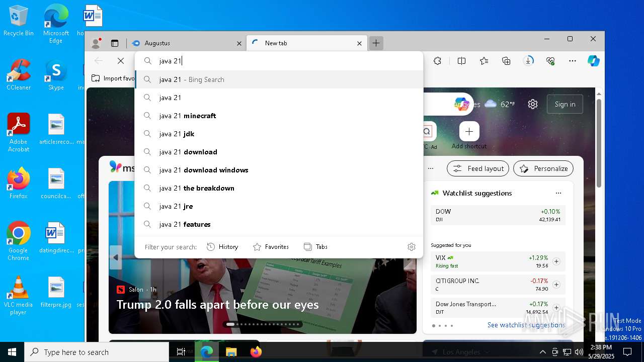Open the Collections icon
This screenshot has width=644, height=362.
click(507, 61)
